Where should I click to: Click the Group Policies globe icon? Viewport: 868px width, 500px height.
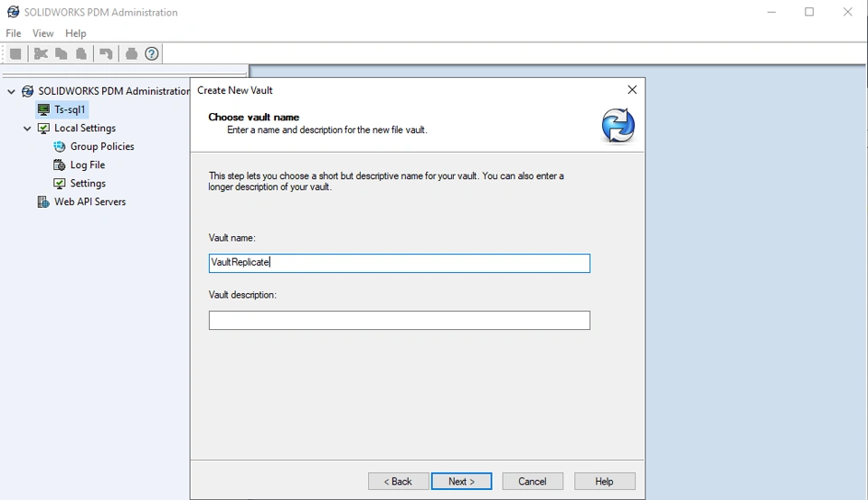(60, 146)
